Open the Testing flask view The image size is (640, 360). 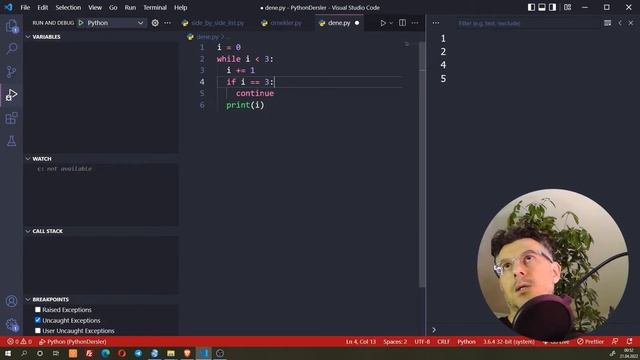pyautogui.click(x=11, y=141)
